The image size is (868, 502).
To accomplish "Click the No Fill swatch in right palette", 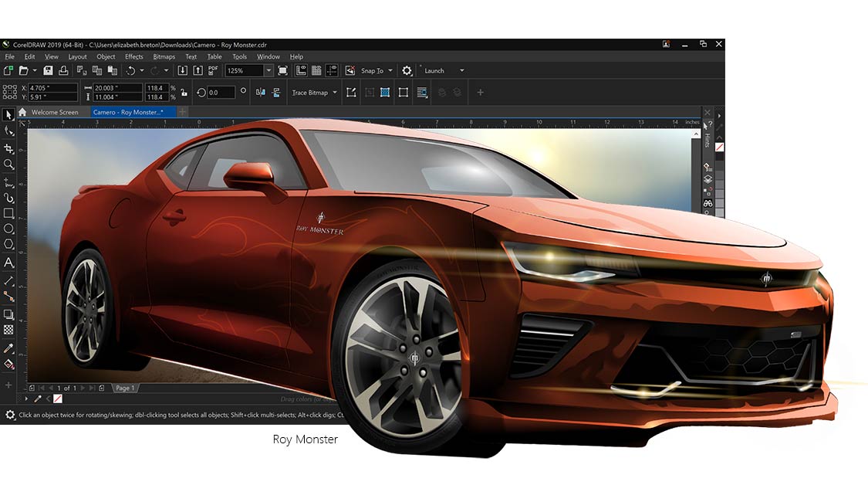I will click(719, 148).
